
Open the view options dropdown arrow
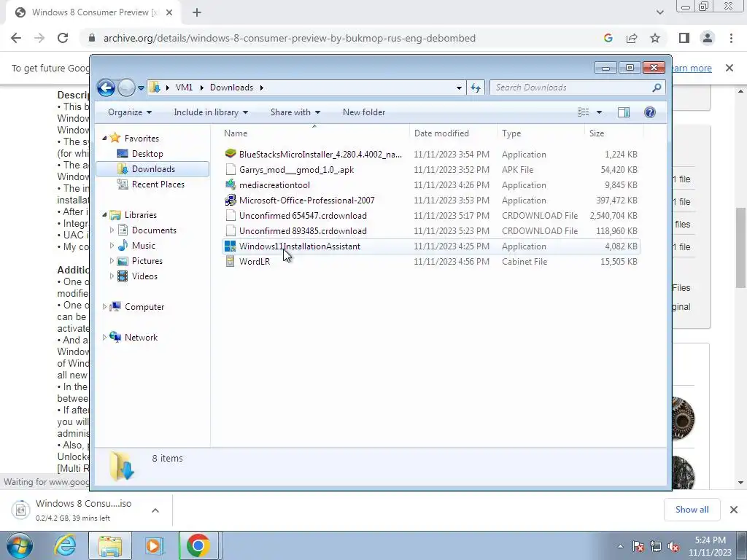tap(600, 112)
